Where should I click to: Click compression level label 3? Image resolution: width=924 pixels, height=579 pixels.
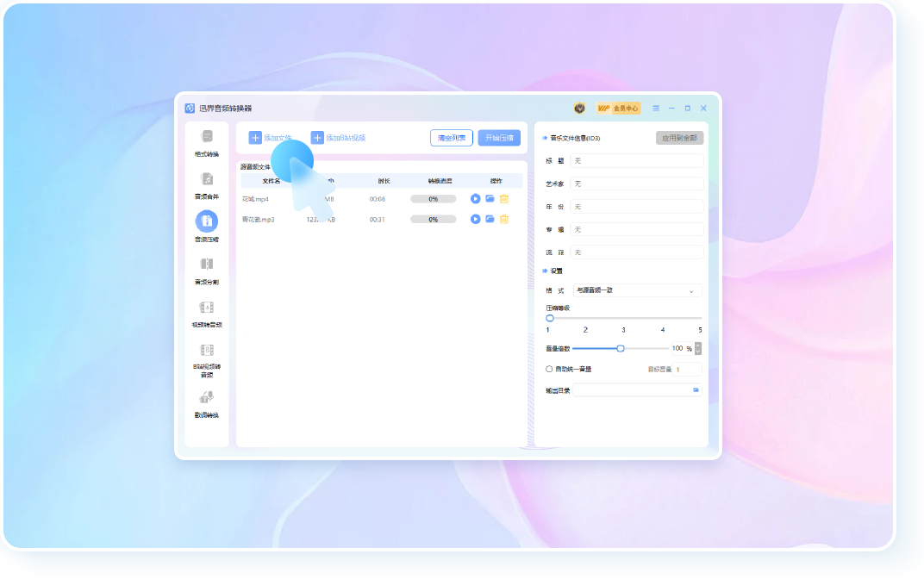[623, 330]
